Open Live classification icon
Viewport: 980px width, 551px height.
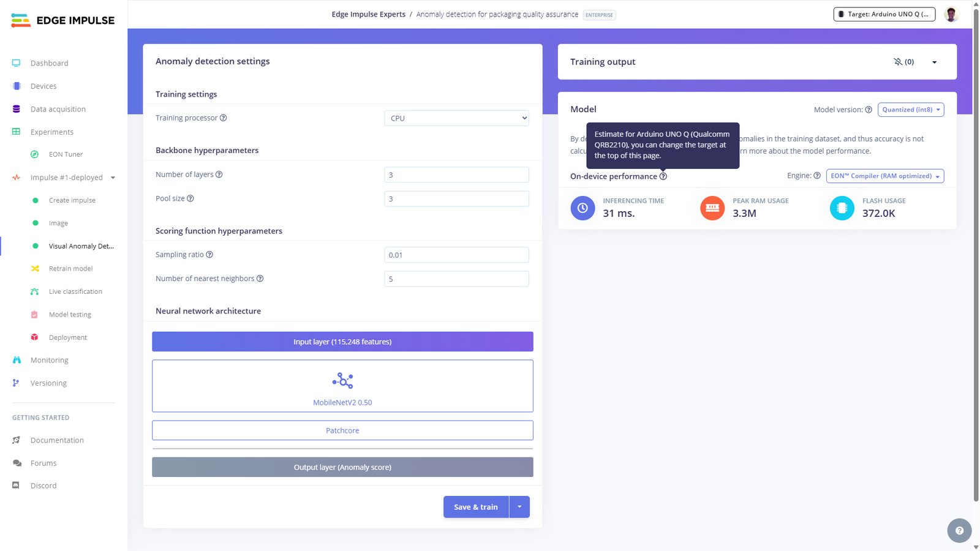point(35,291)
